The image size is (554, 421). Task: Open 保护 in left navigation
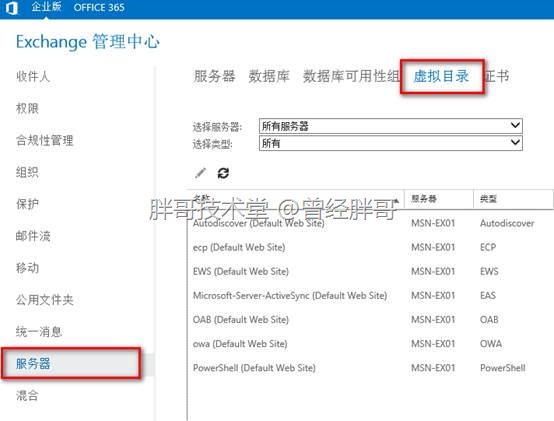click(27, 204)
